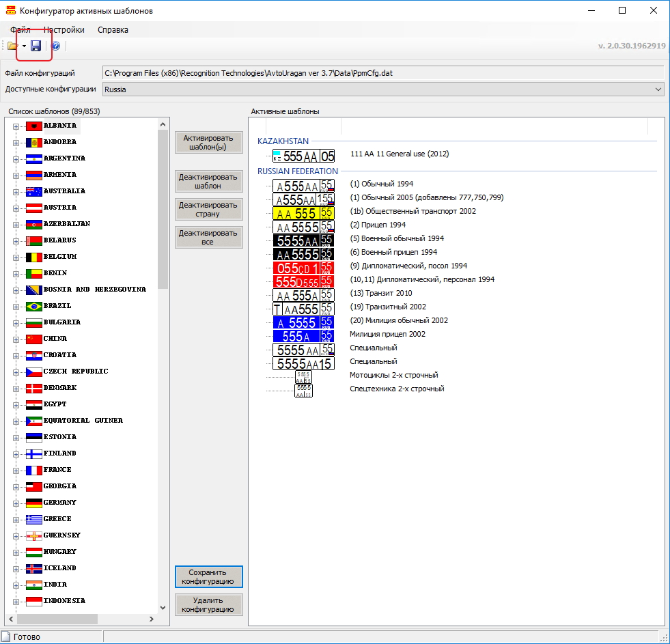Select the yellow public transport plate template

[303, 212]
